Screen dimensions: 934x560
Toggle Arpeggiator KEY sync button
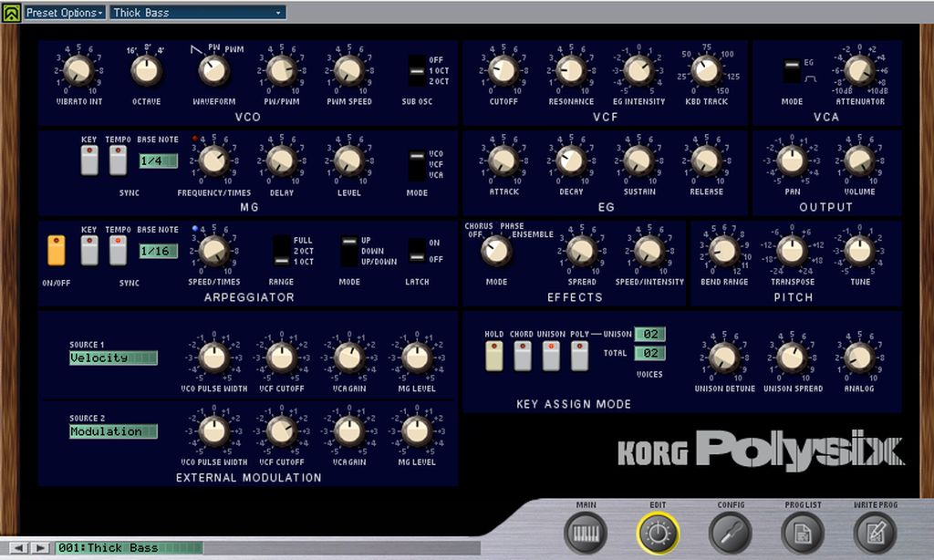click(89, 250)
